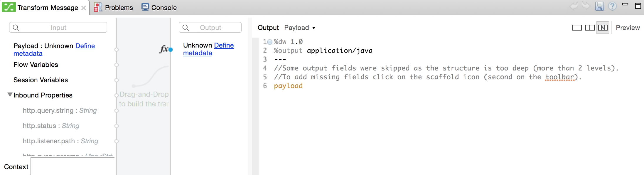Click the Transform Message green icon
This screenshot has height=175, width=644.
pyautogui.click(x=9, y=7)
